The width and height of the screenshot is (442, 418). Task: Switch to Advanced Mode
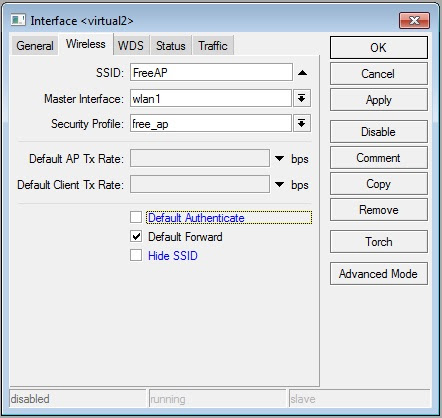379,274
